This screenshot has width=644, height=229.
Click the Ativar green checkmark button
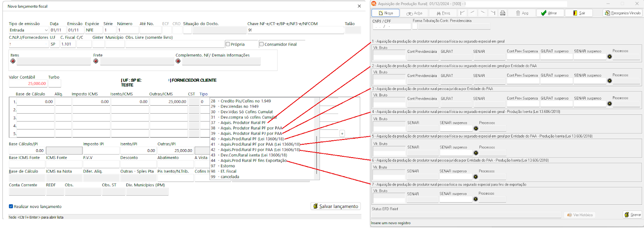pos(549,13)
